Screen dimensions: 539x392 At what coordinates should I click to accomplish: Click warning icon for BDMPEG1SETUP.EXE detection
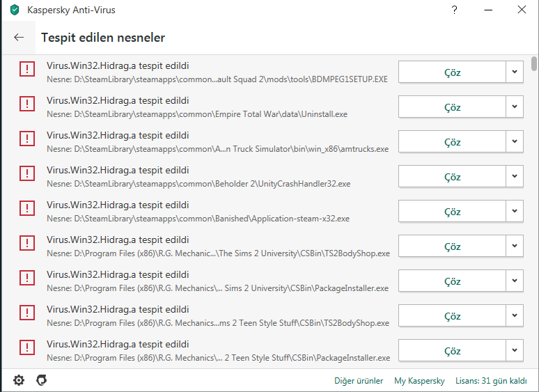[27, 69]
